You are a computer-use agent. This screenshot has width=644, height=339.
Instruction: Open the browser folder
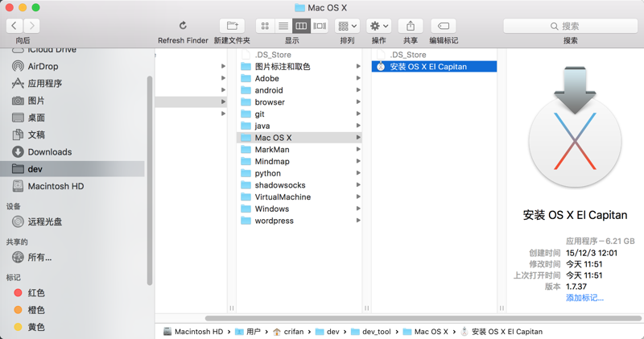coord(299,102)
